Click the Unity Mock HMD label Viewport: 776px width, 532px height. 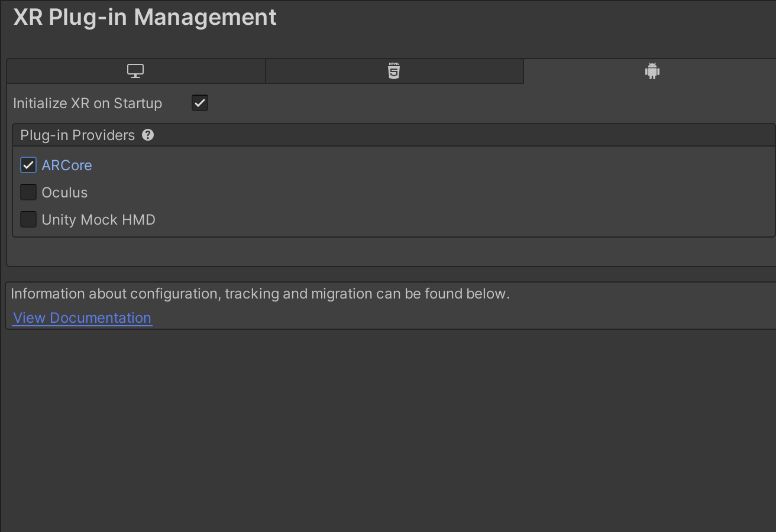(98, 219)
